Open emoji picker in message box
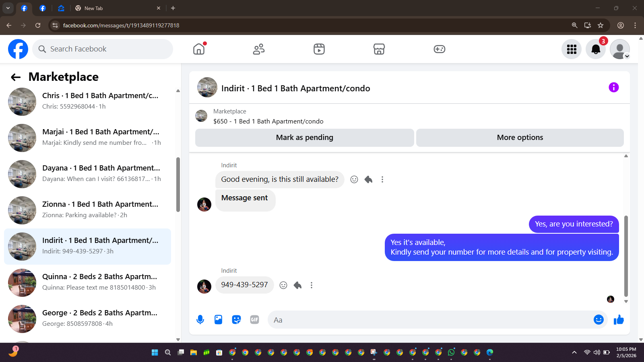This screenshot has height=362, width=644. [599, 319]
